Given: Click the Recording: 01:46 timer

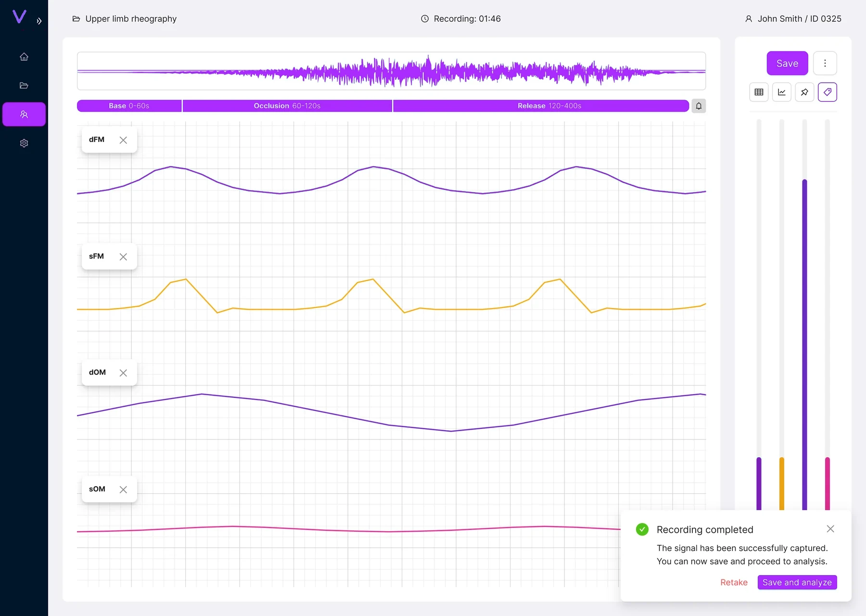Looking at the screenshot, I should [x=467, y=19].
